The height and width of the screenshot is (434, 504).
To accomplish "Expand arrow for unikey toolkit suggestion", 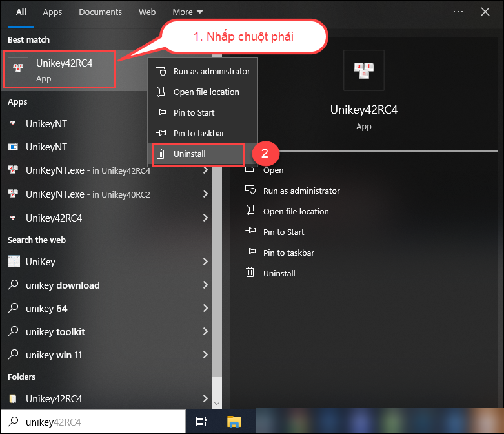I will pos(205,331).
